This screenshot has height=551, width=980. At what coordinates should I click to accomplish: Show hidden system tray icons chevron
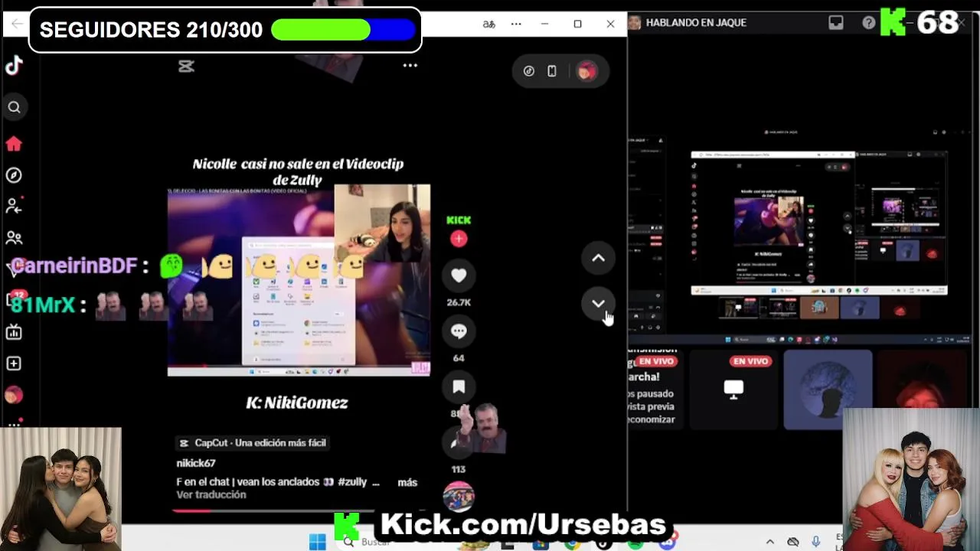pyautogui.click(x=769, y=542)
